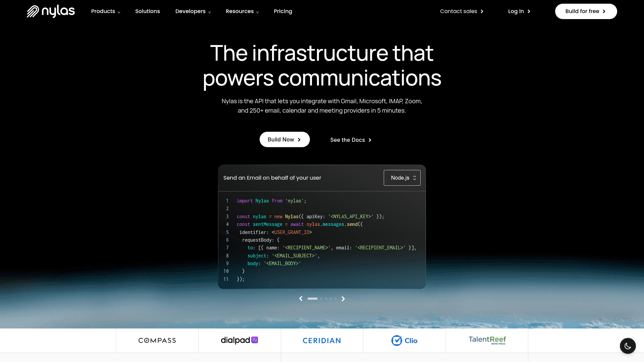Screen dimensions: 644x362
Task: Select the fifth carousel dot
Action: coord(335,299)
